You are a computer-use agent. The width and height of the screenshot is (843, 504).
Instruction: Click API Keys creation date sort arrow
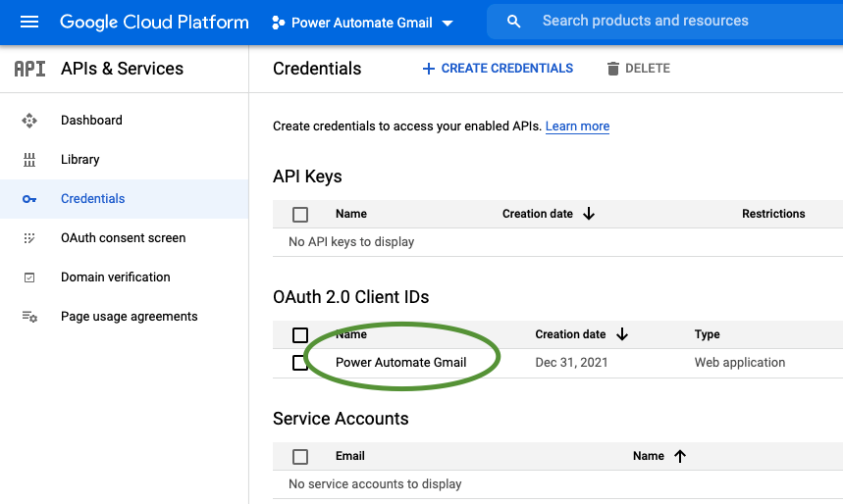tap(589, 214)
